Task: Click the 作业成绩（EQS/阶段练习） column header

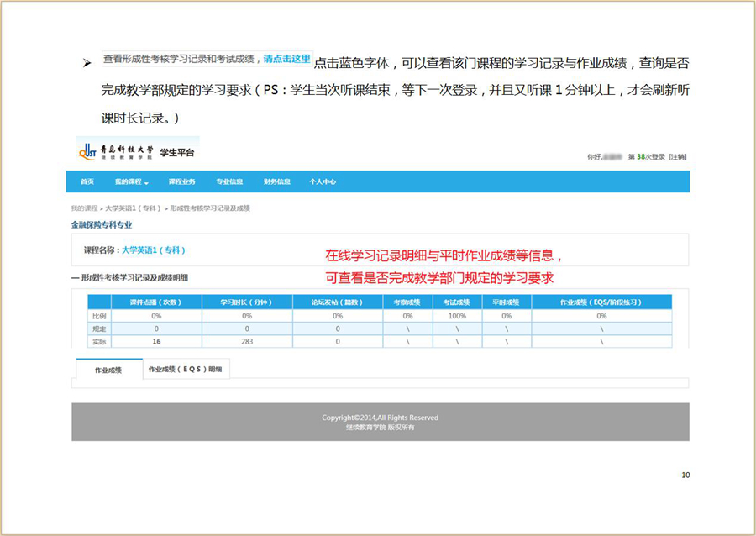Action: (601, 302)
